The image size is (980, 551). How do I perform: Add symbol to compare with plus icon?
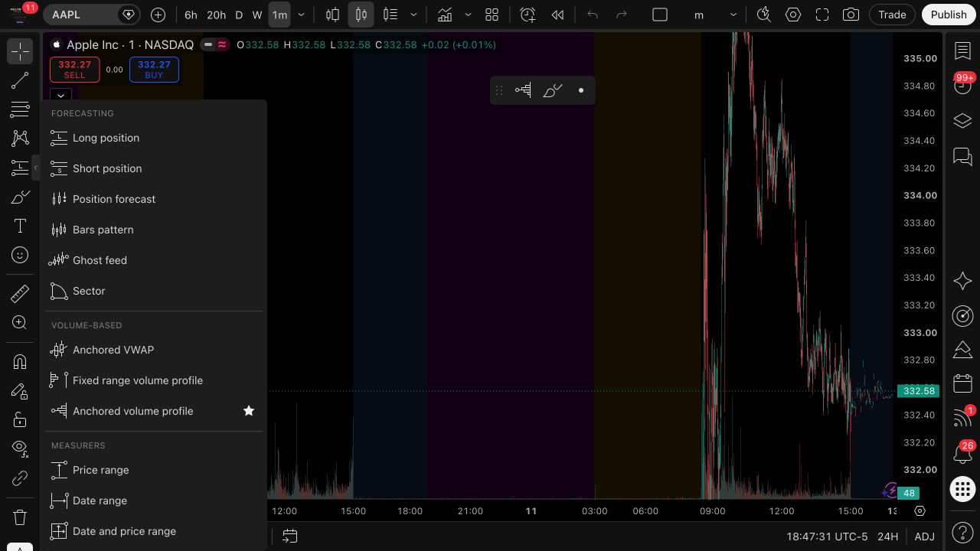158,15
